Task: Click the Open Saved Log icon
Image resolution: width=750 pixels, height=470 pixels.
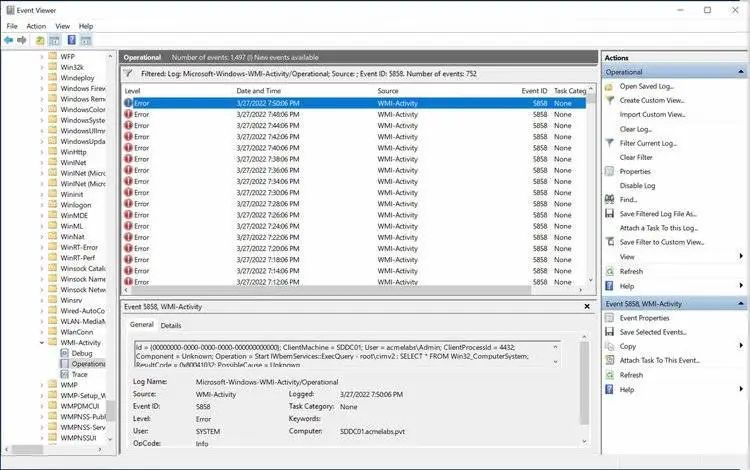Action: (610, 86)
